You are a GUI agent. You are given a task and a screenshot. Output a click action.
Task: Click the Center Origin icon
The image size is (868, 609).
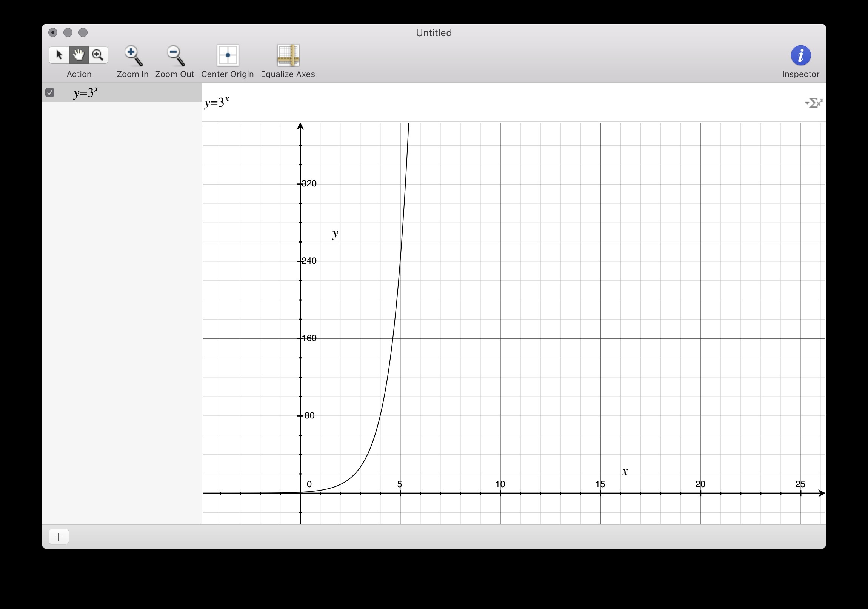228,55
